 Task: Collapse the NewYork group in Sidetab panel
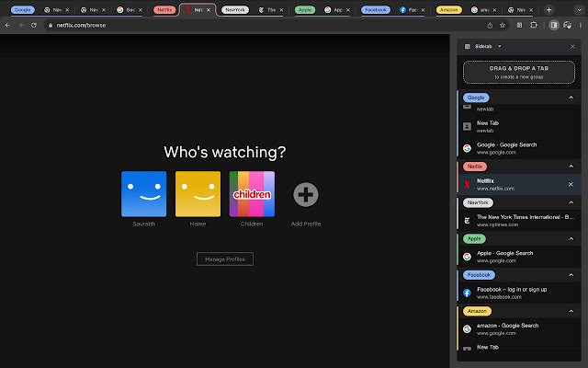coord(571,202)
